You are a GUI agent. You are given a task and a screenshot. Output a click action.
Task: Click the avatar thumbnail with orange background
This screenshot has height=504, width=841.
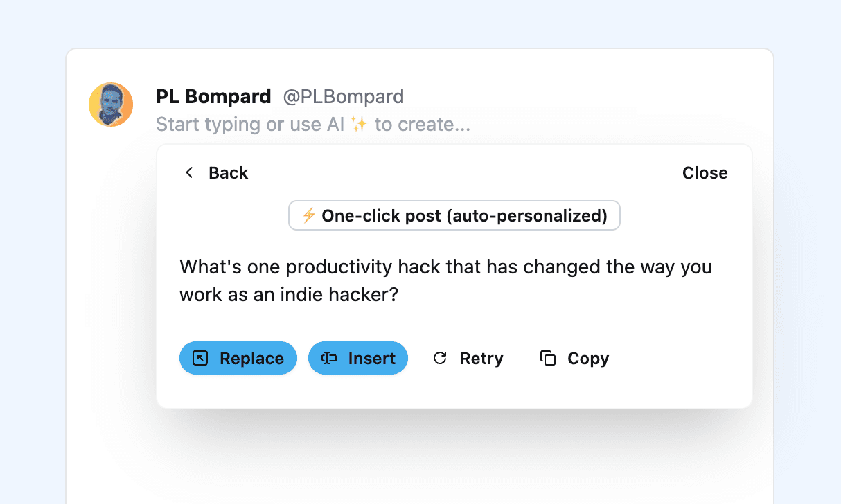tap(111, 105)
